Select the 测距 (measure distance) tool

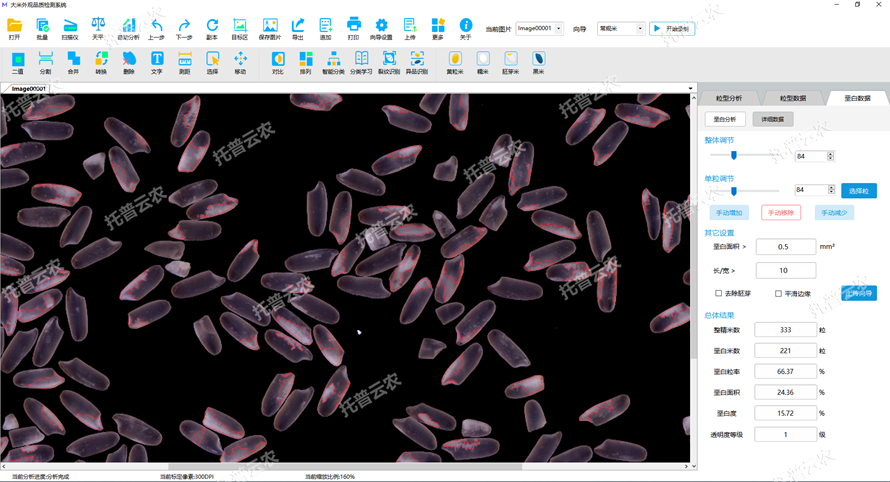184,63
